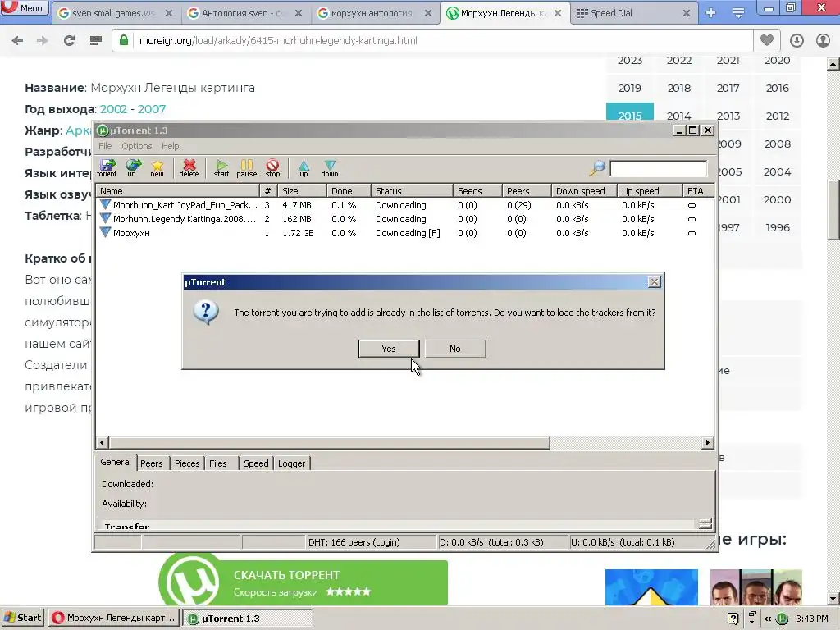Open the 2018 year archive link
Screen dimensions: 840x630
click(x=678, y=89)
